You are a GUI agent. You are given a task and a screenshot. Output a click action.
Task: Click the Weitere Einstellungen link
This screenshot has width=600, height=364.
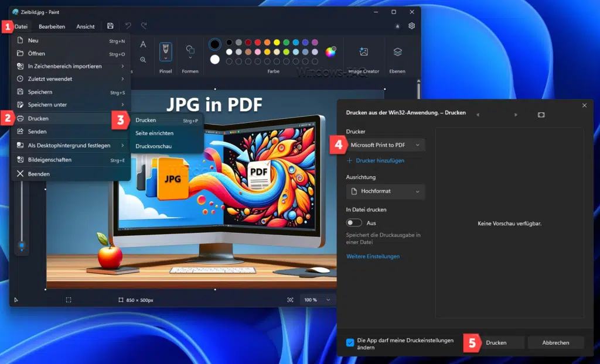pyautogui.click(x=373, y=256)
